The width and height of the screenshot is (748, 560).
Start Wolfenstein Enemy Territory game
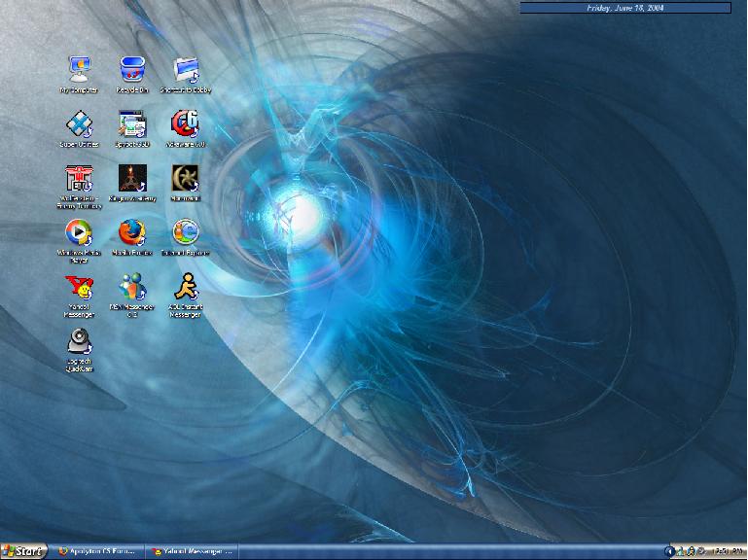click(79, 178)
